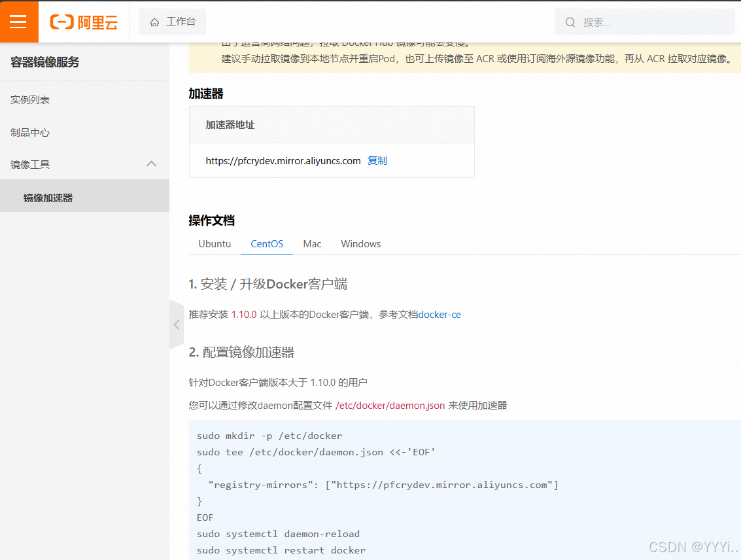The width and height of the screenshot is (741, 560).
Task: Click the home icon beside 工作台
Action: [155, 21]
